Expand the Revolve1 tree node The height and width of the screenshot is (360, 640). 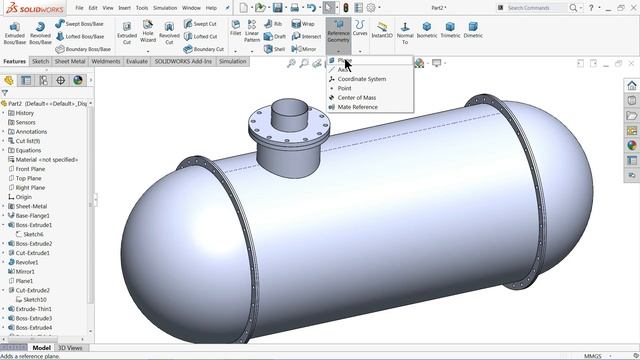pos(4,262)
